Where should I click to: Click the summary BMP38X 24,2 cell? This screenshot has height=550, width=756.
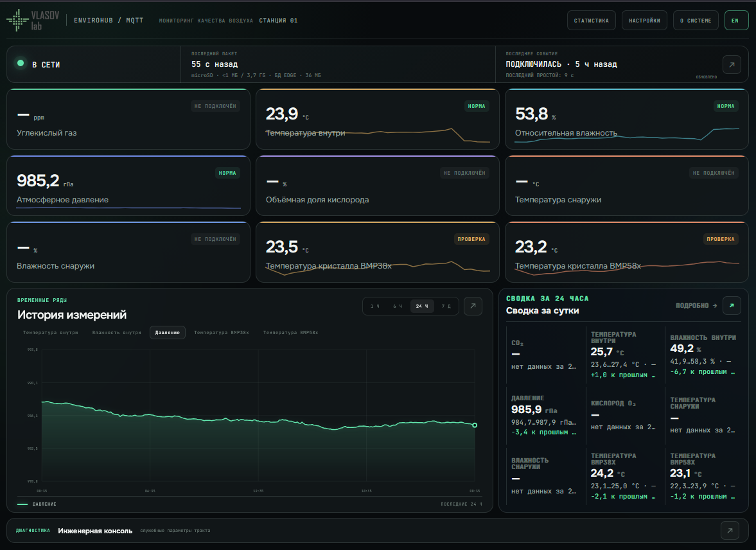(625, 477)
